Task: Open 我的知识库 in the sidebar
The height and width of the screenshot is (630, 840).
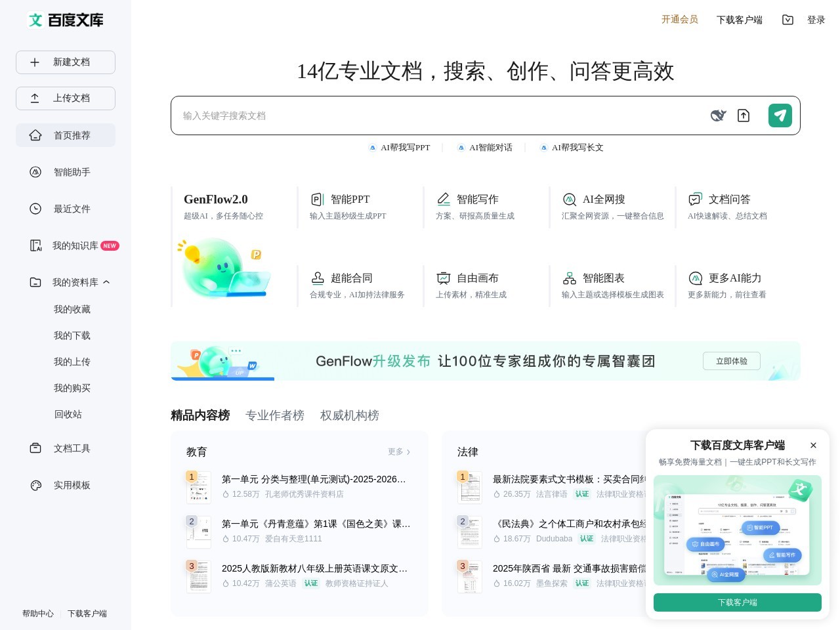Action: click(75, 245)
